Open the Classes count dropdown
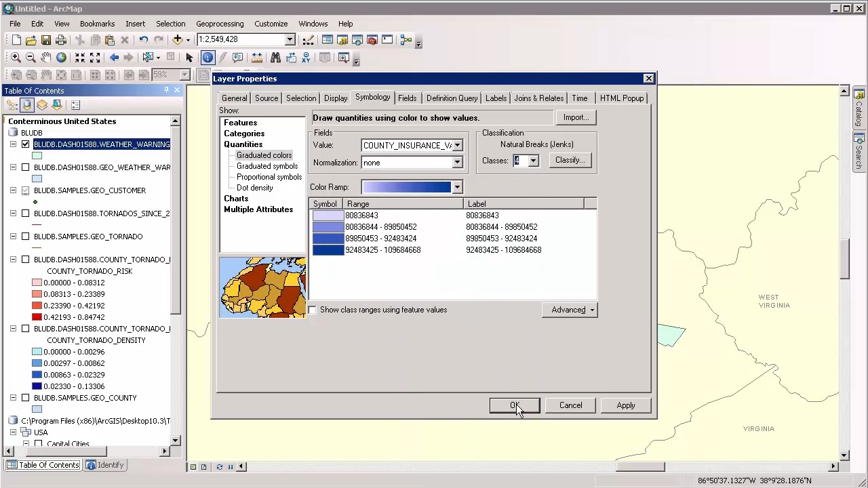 533,161
